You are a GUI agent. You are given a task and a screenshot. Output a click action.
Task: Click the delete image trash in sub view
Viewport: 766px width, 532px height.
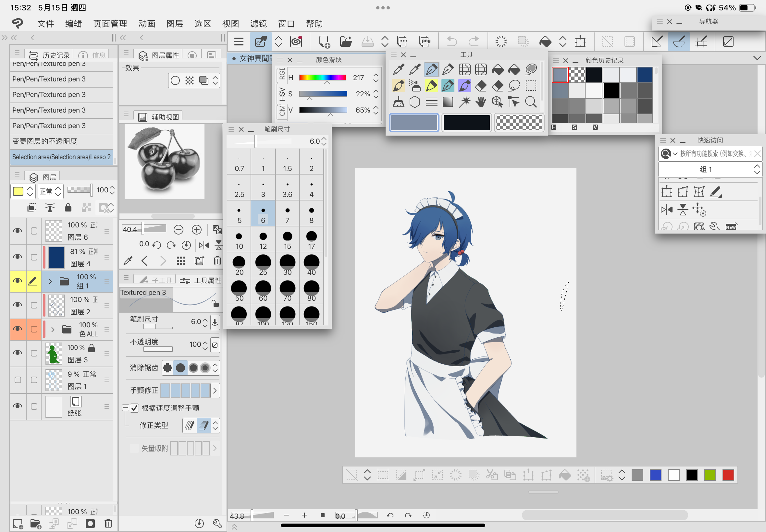click(x=217, y=260)
